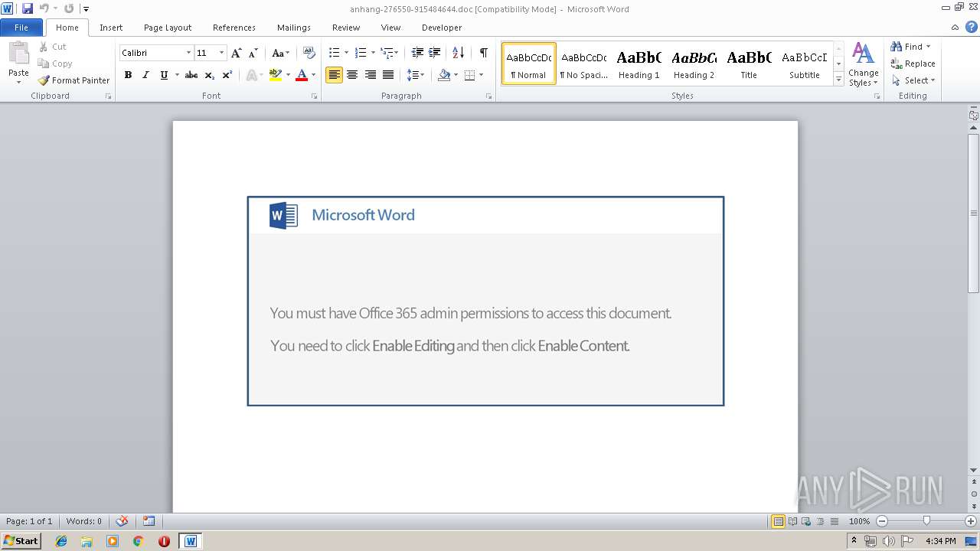Click the macro recording icon in status bar
Viewport: 980px width, 551px height.
(x=149, y=521)
